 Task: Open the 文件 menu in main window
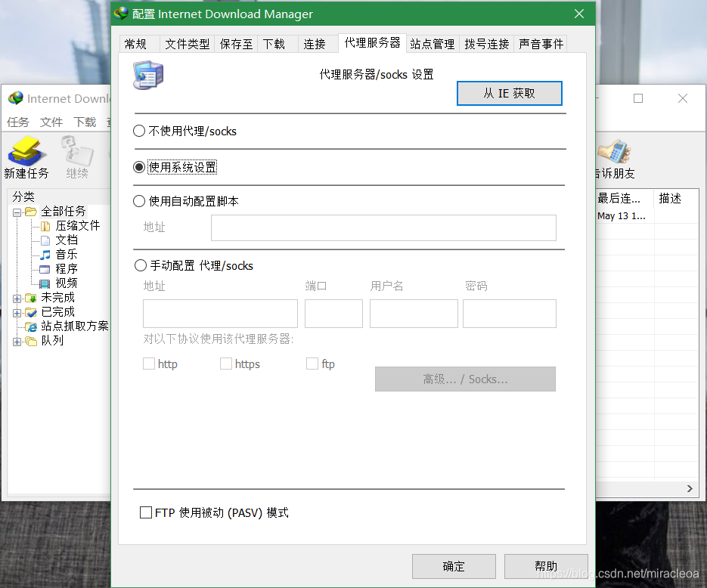[x=51, y=122]
